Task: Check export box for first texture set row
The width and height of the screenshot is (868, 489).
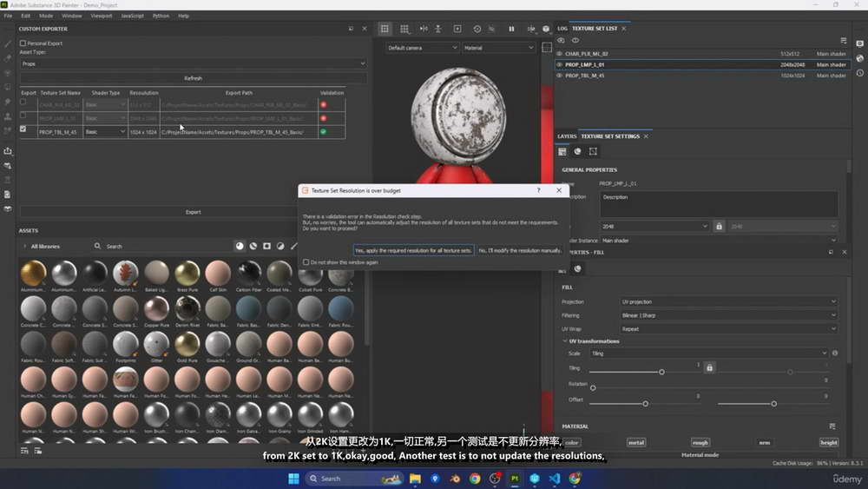Action: coord(23,102)
